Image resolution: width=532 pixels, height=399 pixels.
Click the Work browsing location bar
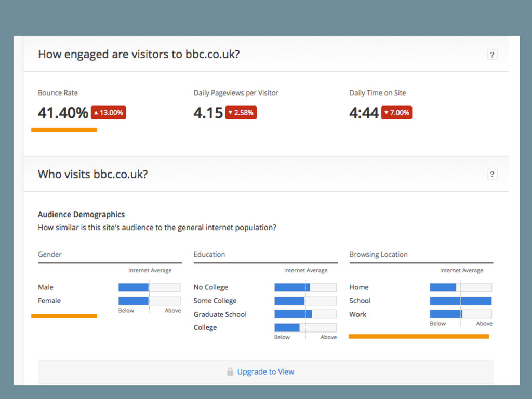click(x=461, y=314)
